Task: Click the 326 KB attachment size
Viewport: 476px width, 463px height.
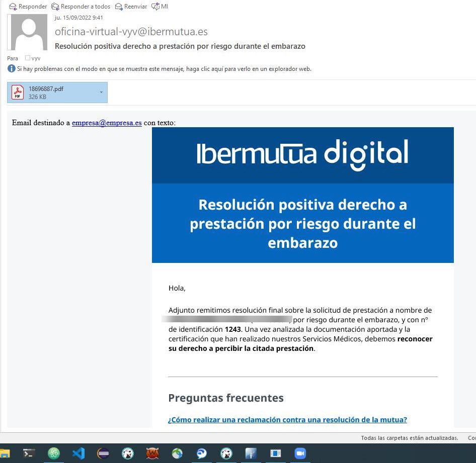Action: click(x=37, y=97)
